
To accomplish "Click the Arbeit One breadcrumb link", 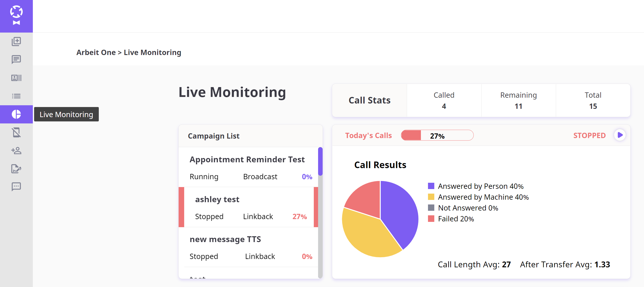I will coord(96,53).
